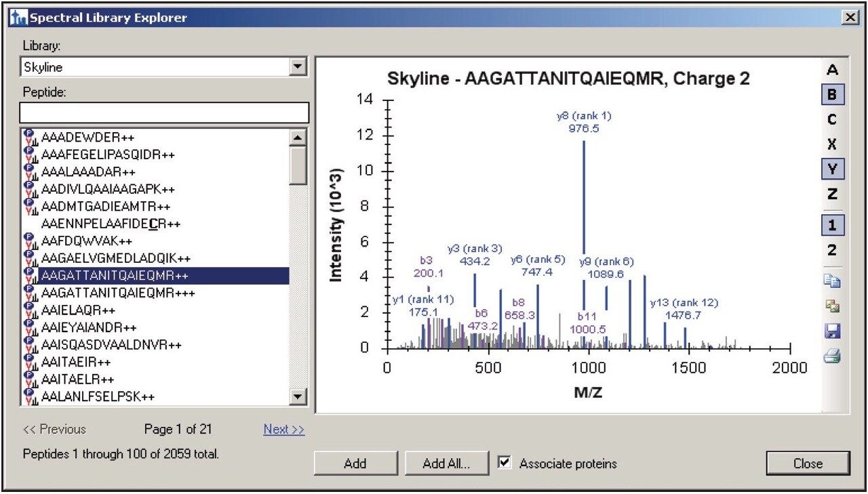
Task: Toggle Z ion type in graph toolbar
Action: (x=832, y=194)
